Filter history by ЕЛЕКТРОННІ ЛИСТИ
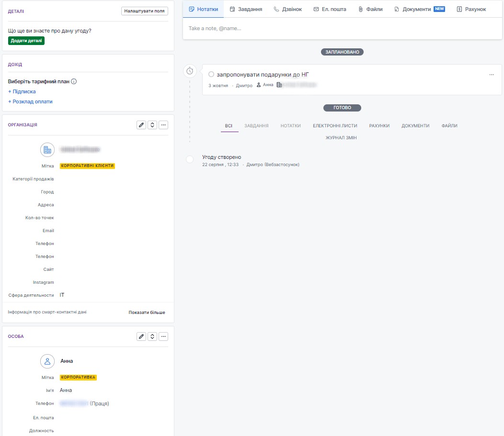The width and height of the screenshot is (504, 436). [x=335, y=126]
